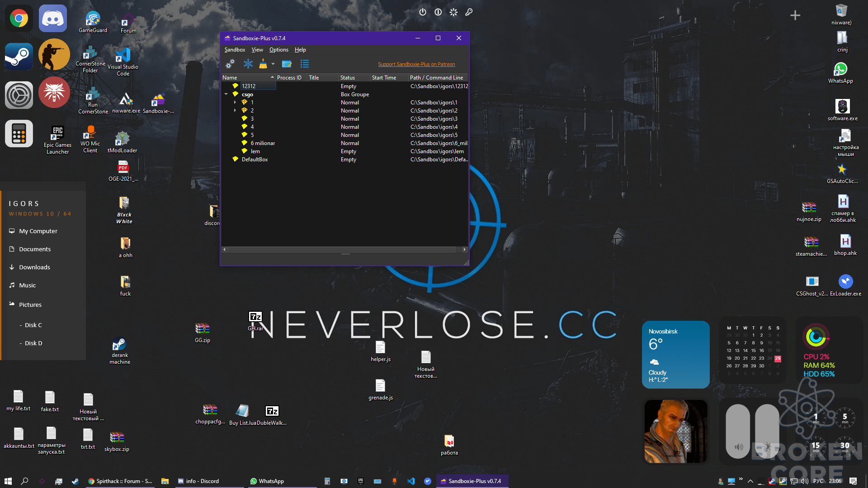Open bhop.ahk script icon
Screen dimensions: 868x488
tap(845, 244)
